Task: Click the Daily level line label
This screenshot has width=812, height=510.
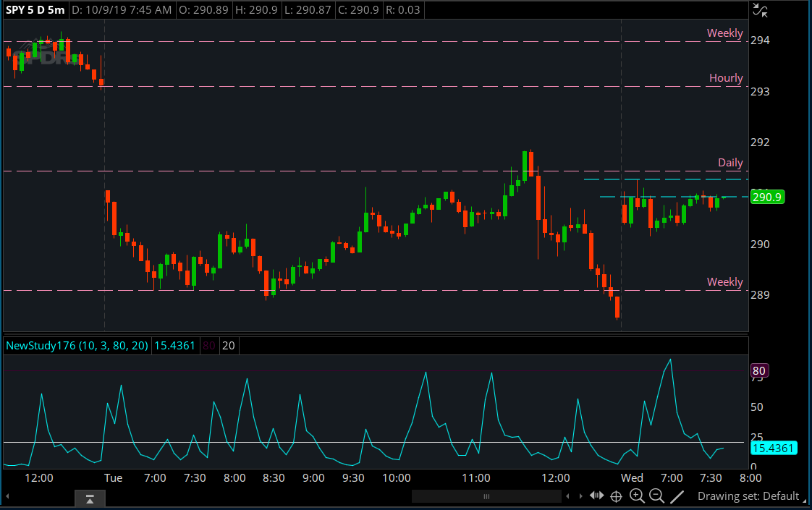Action: (x=730, y=163)
